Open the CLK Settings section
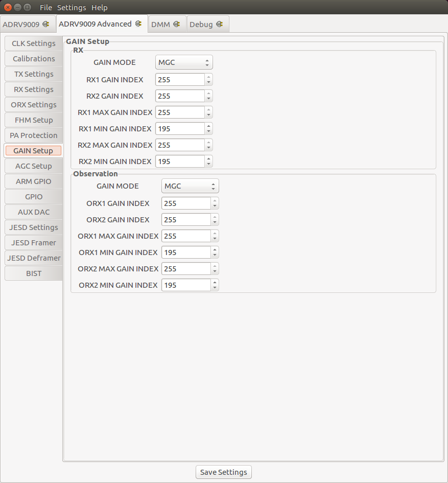The height and width of the screenshot is (483, 448). 33,43
